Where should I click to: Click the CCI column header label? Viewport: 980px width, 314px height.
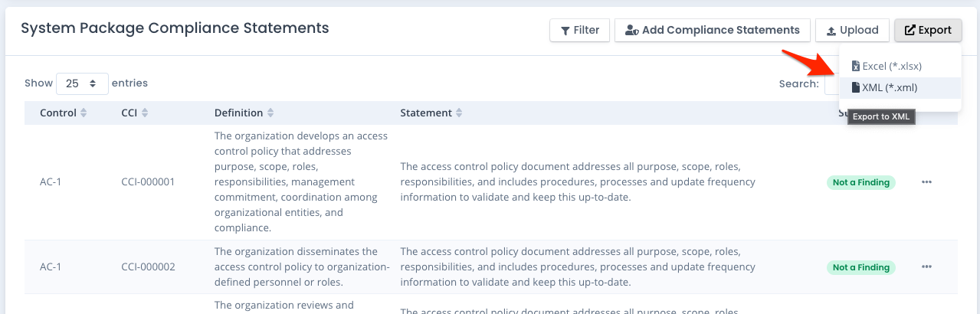(129, 113)
